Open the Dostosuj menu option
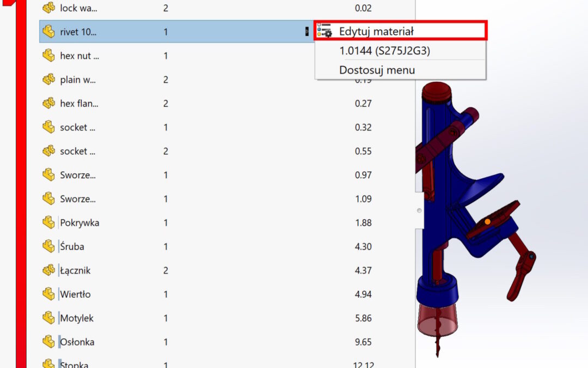Viewport: 588px width, 368px height. [377, 70]
